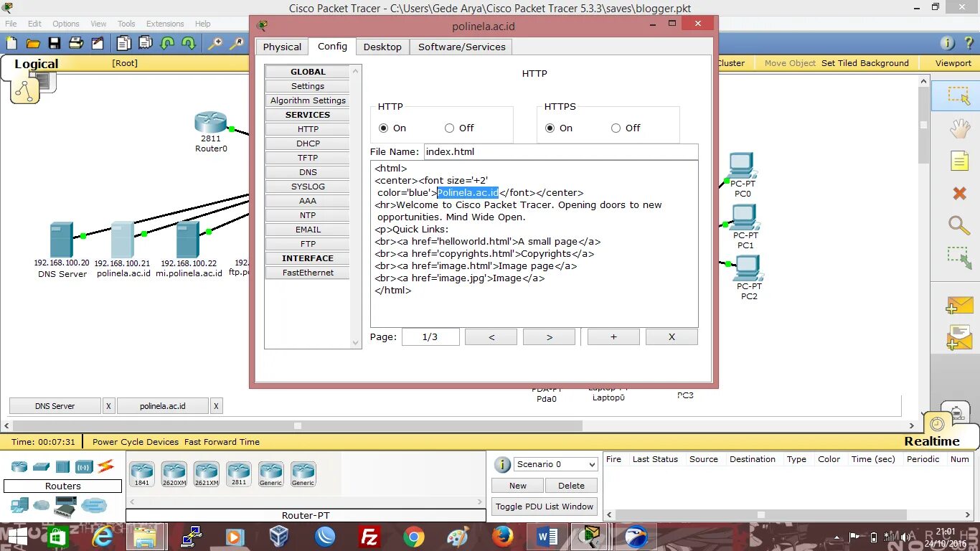Open the DNS service settings
The height and width of the screenshot is (551, 980).
click(308, 172)
